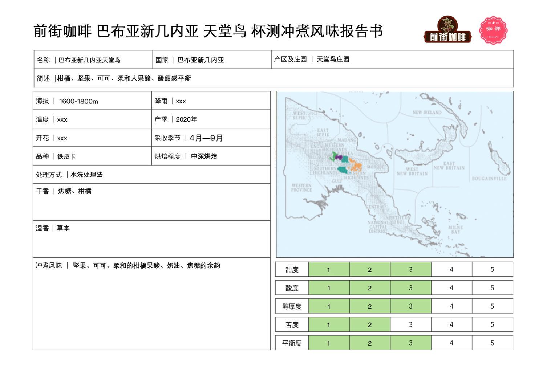The image size is (555, 392).
Task: Select rating 3 in the 醇厚度 row
Action: (x=410, y=306)
